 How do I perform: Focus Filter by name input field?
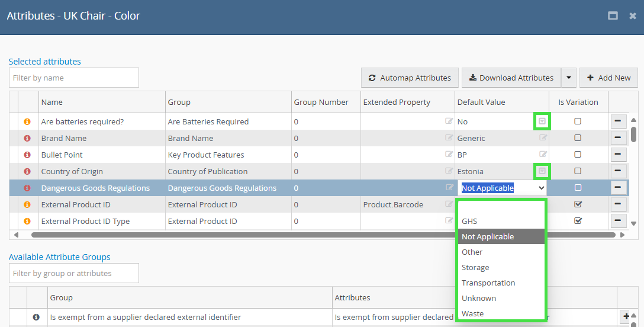(x=74, y=78)
